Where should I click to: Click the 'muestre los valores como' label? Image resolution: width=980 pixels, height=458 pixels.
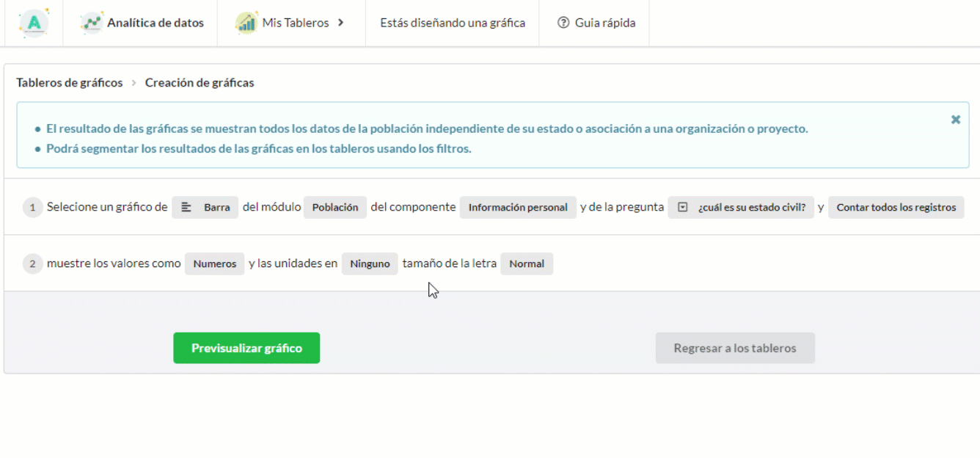(114, 263)
